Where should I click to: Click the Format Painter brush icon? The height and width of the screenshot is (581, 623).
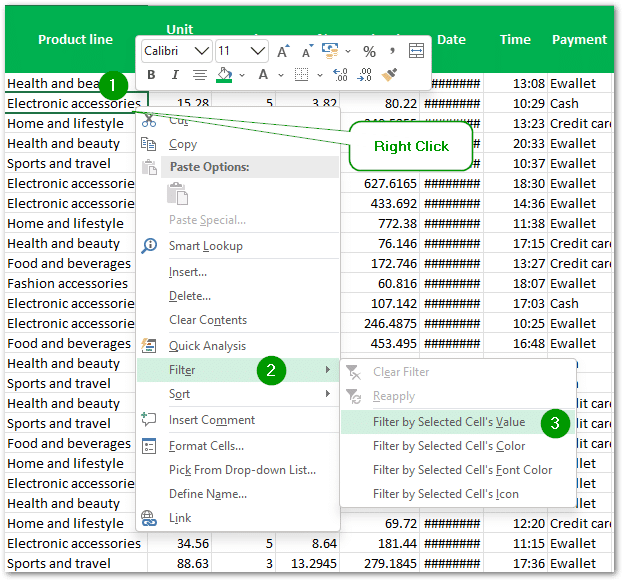coord(390,75)
